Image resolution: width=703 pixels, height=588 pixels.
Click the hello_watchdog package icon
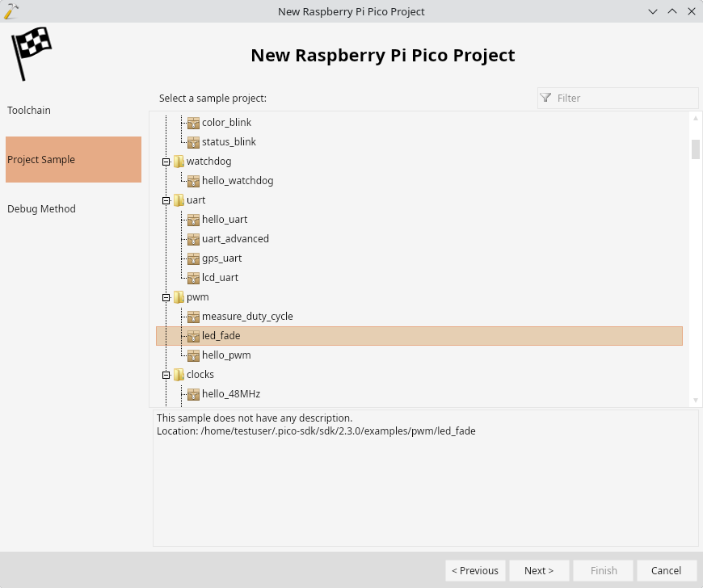[x=193, y=181]
